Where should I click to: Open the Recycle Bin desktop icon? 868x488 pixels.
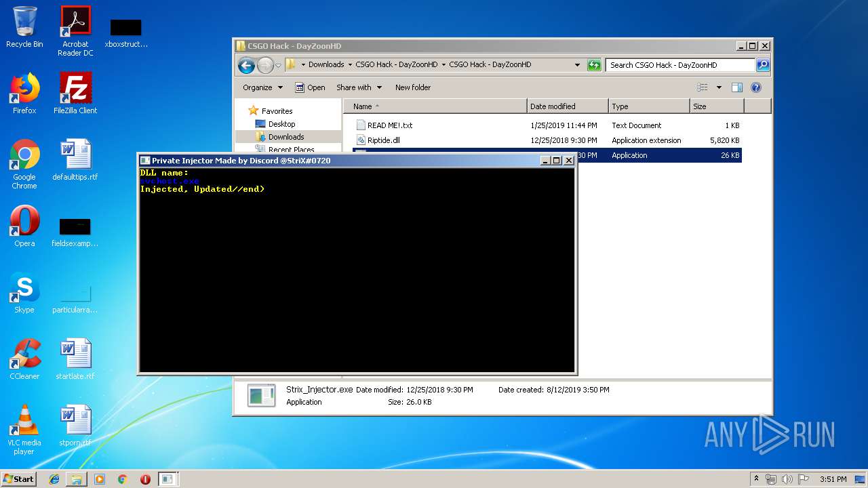click(x=24, y=27)
